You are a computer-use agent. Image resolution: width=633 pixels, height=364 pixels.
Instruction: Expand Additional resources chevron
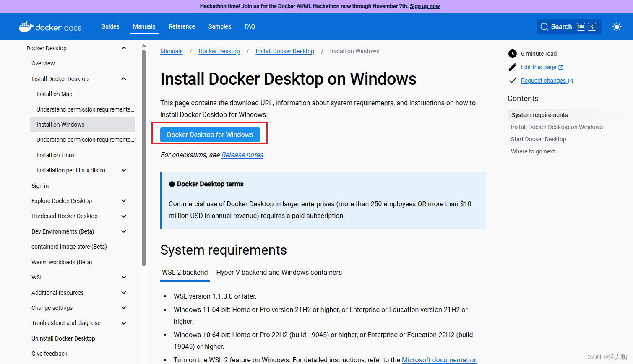124,293
